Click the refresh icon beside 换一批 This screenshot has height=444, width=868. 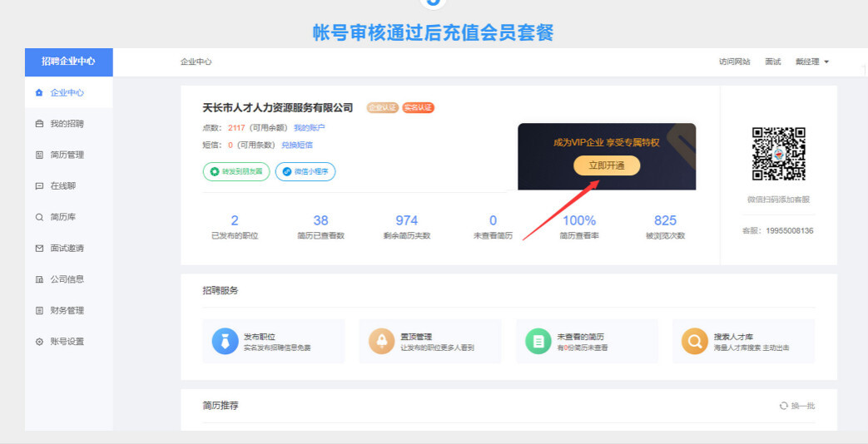(x=783, y=406)
